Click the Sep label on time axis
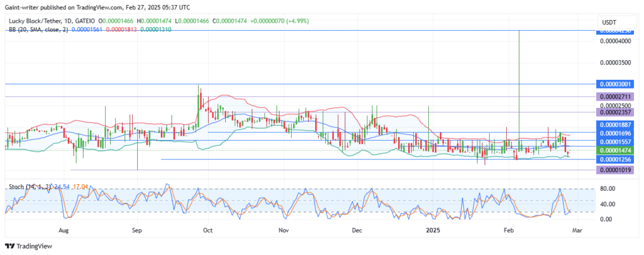Image resolution: width=644 pixels, height=255 pixels. coord(137,231)
